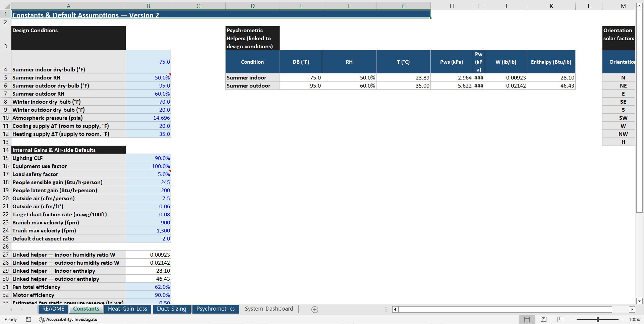This screenshot has width=644, height=324.
Task: Open the System_Dashboard sheet
Action: (x=269, y=309)
